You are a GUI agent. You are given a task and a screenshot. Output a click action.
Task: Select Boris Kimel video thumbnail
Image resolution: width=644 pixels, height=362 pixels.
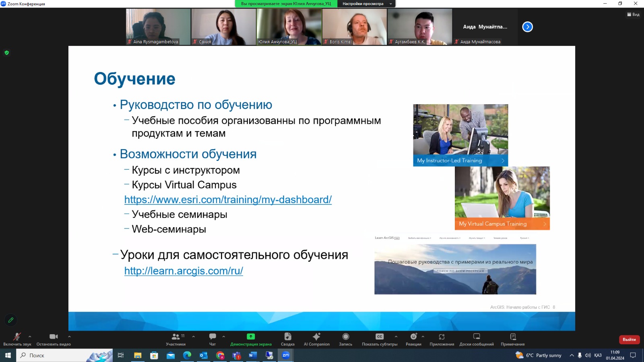tap(355, 27)
